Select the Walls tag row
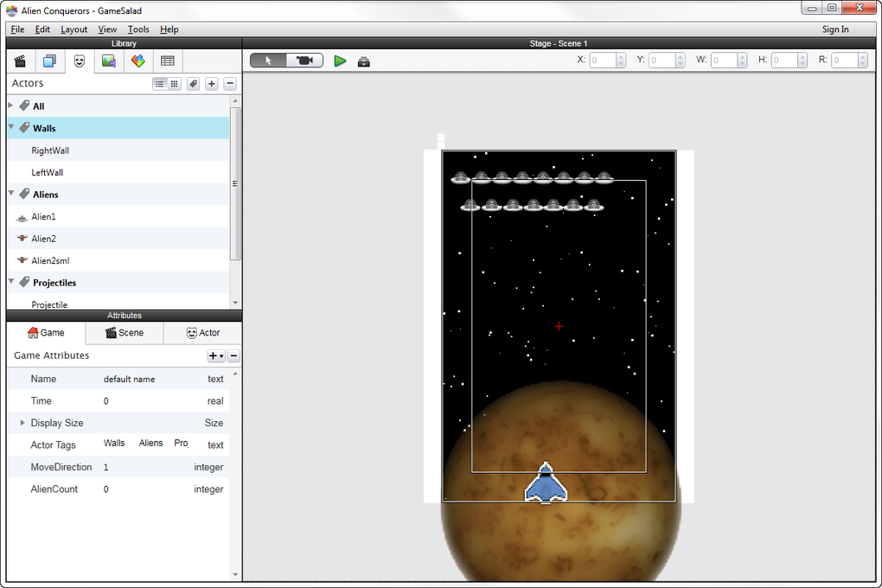Screen dimensions: 882x588 (118, 128)
